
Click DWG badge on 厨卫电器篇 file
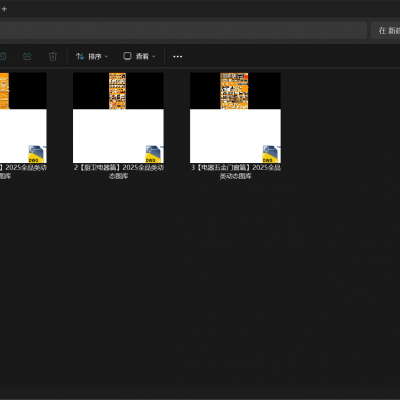tap(153, 154)
